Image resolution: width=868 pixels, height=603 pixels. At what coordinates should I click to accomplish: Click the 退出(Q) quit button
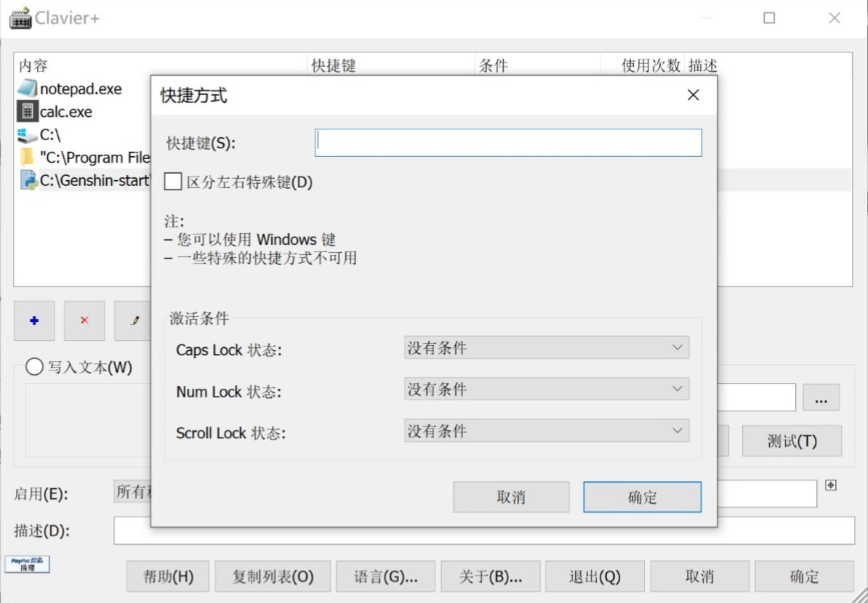tap(595, 576)
